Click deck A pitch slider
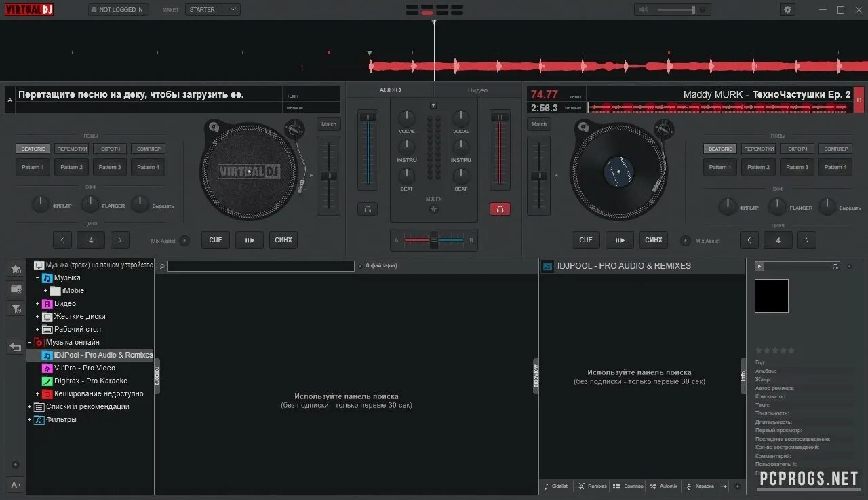 pyautogui.click(x=328, y=176)
